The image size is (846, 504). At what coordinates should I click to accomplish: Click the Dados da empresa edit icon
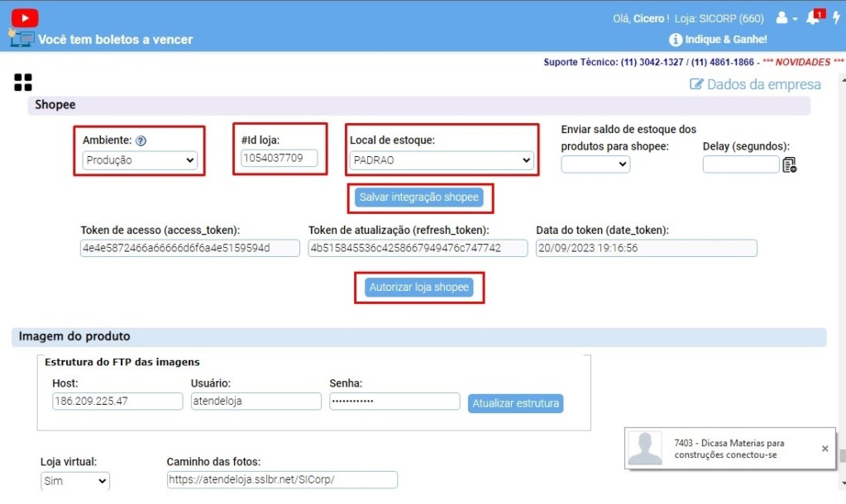coord(696,84)
